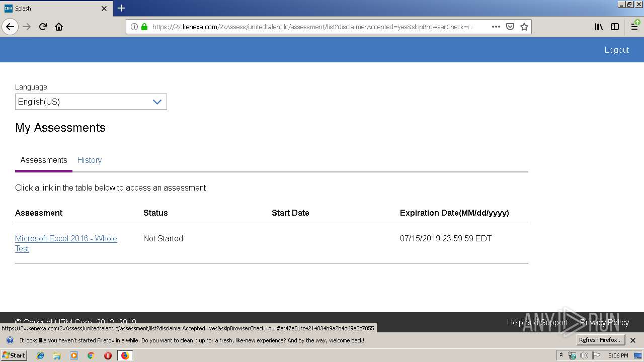Open Microsoft Excel 2016 - Whole Test link
Screen dimensions: 644x362
tap(66, 243)
